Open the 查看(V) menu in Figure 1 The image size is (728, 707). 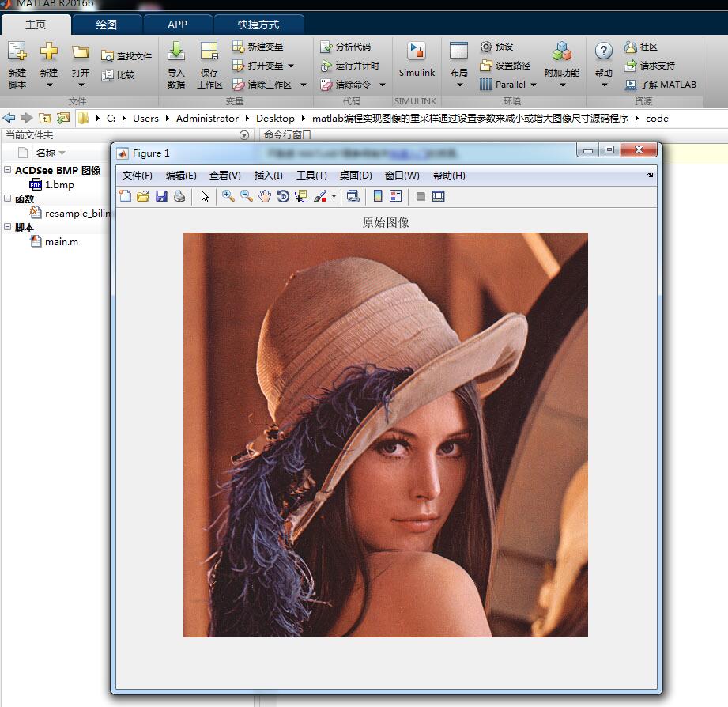[225, 176]
